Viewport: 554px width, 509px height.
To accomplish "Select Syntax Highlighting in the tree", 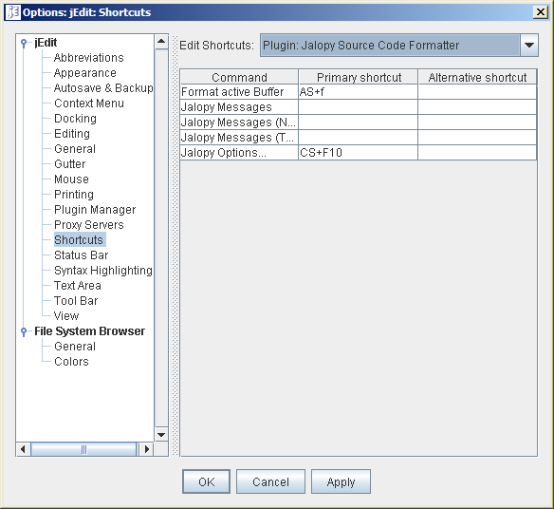I will pyautogui.click(x=104, y=270).
